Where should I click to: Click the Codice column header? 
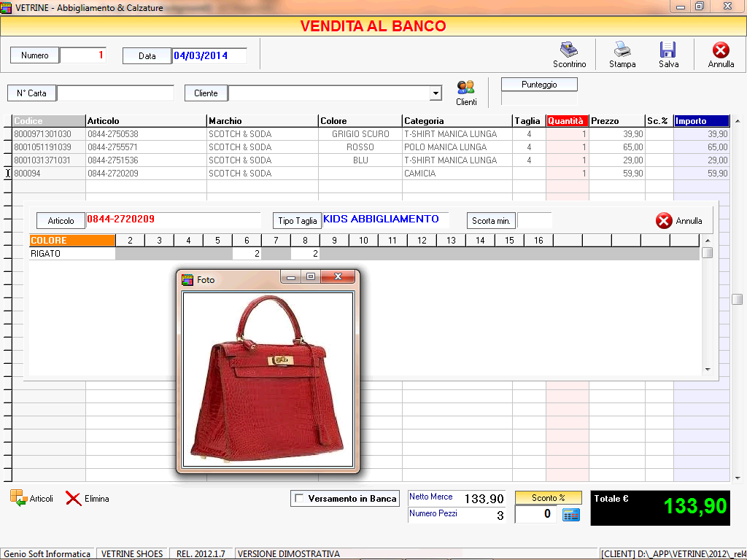49,121
